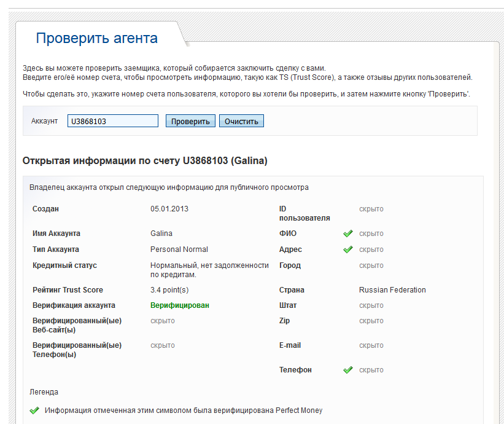This screenshot has height=424, width=504.
Task: Click the Galina account name value
Action: click(161, 234)
